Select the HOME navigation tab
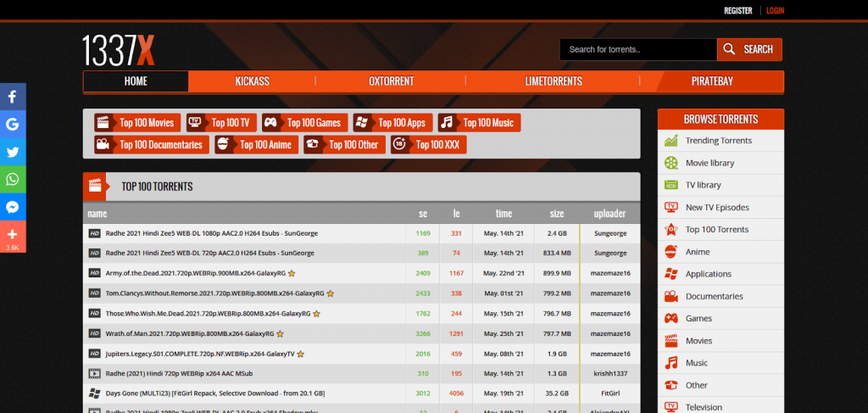The image size is (868, 413). (x=136, y=81)
